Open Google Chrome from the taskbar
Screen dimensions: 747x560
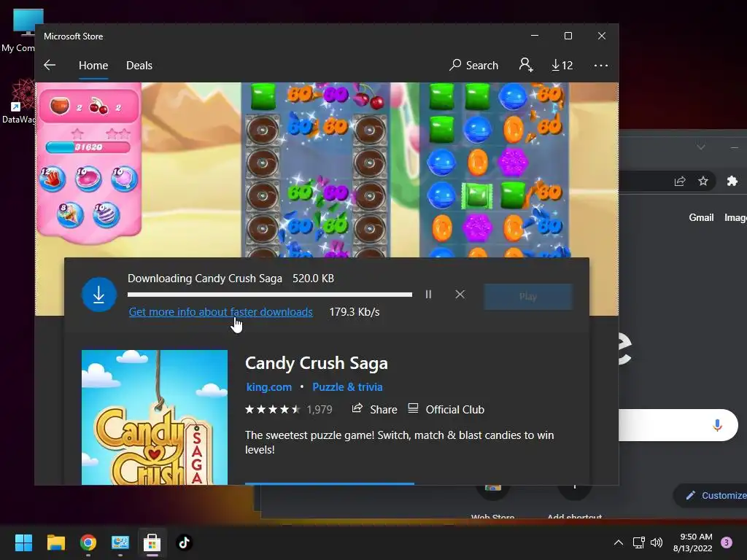click(88, 542)
